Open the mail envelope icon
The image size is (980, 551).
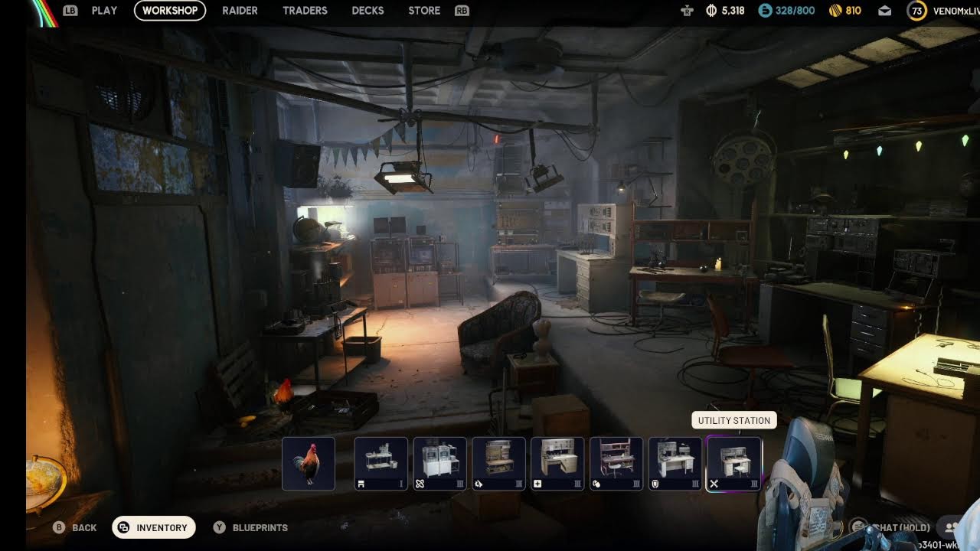(x=885, y=11)
